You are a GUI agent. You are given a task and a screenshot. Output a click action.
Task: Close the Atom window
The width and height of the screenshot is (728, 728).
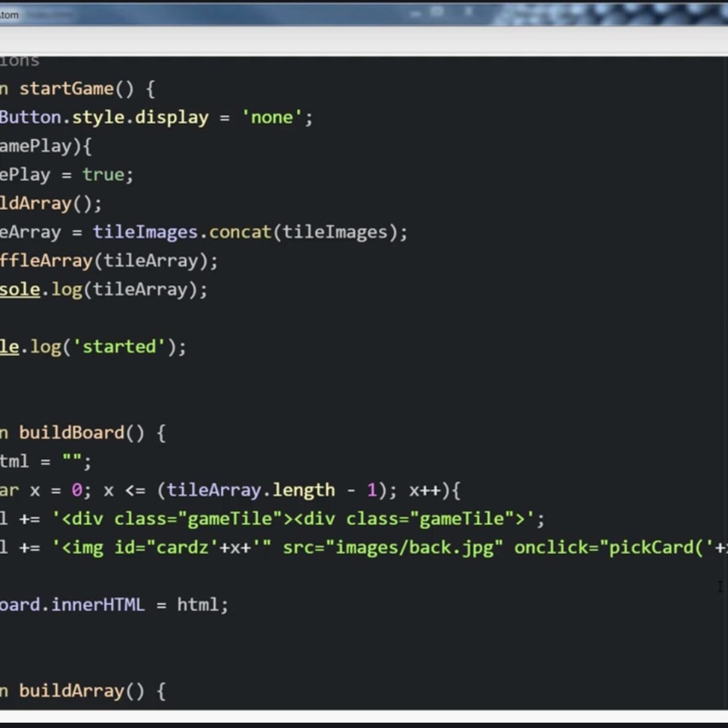pos(469,12)
